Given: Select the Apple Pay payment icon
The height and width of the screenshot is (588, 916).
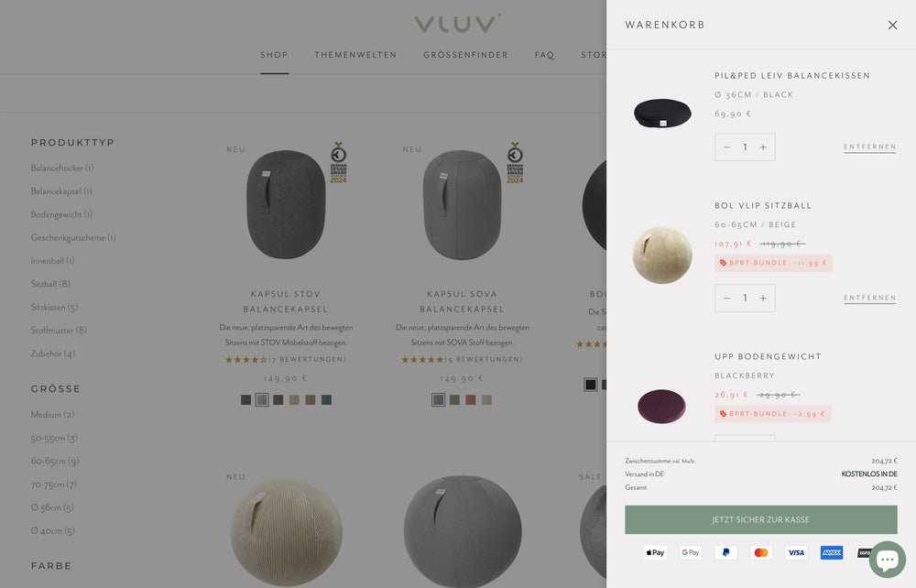Looking at the screenshot, I should coord(656,552).
